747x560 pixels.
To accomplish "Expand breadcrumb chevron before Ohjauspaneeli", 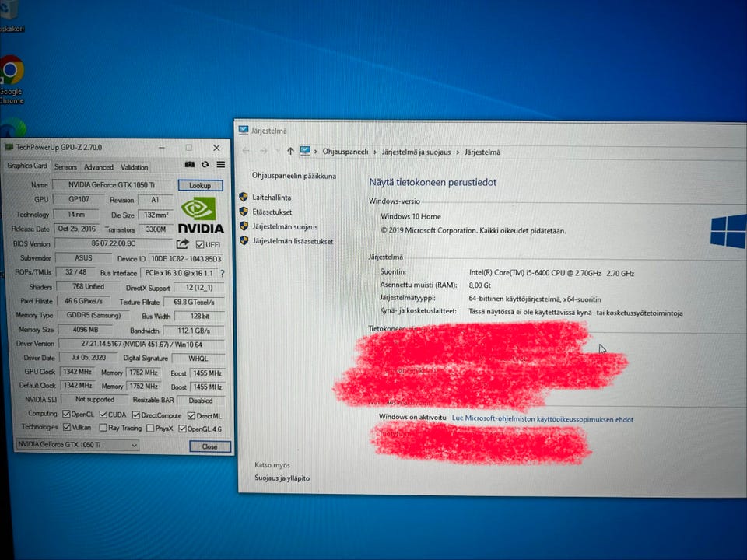I will click(315, 152).
